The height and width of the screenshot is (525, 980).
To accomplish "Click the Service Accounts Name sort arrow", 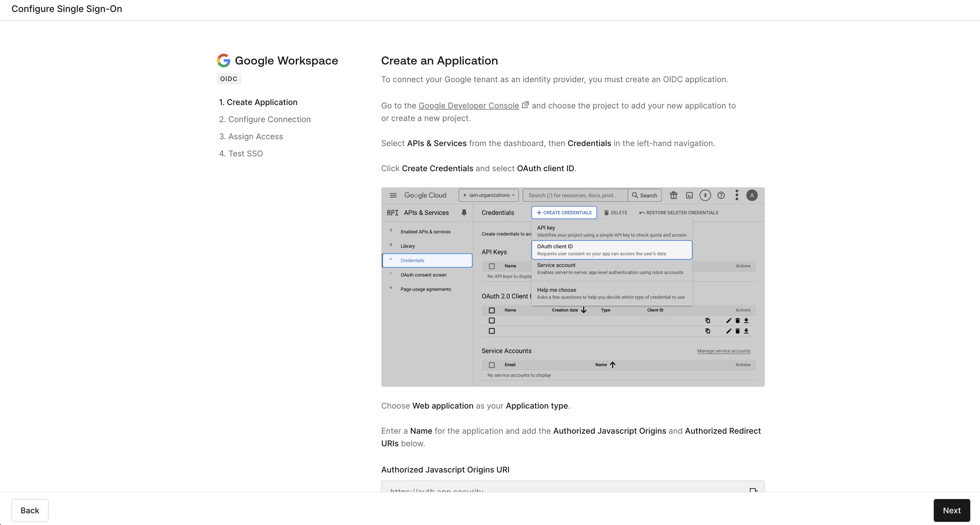I will [612, 365].
